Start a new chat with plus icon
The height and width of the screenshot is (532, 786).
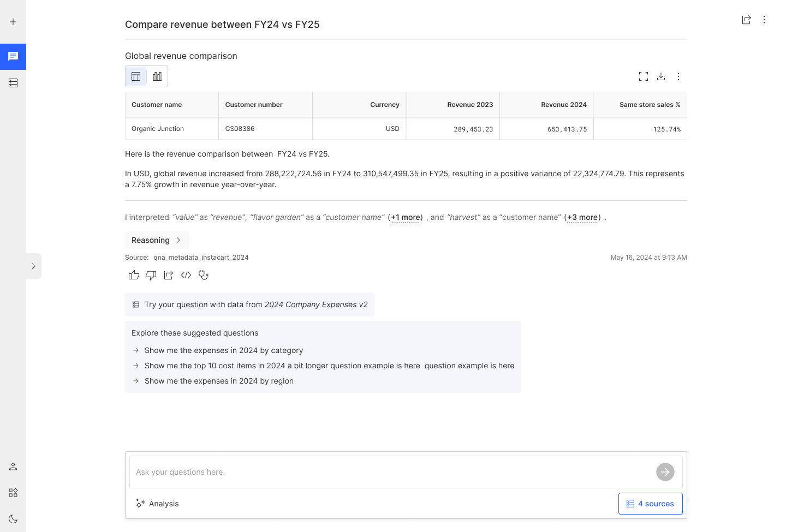click(13, 22)
